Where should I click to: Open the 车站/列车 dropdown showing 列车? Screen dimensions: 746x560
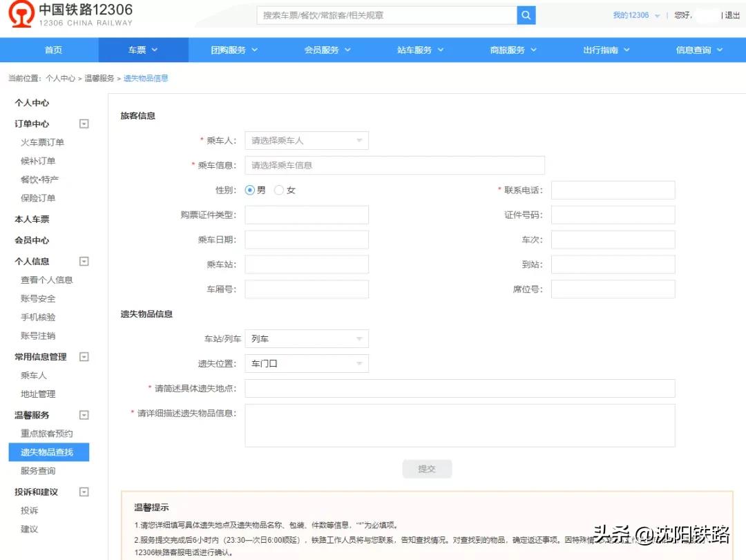pos(307,338)
